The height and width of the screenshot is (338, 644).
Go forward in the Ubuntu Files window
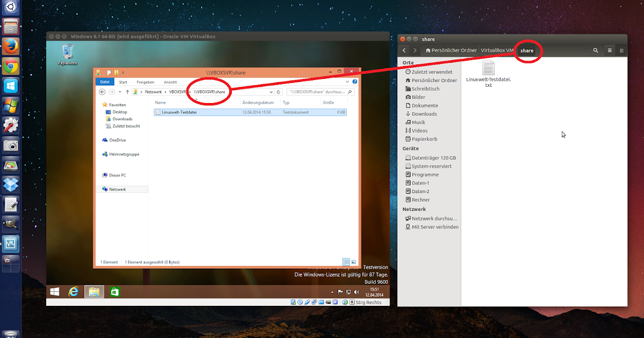(415, 50)
